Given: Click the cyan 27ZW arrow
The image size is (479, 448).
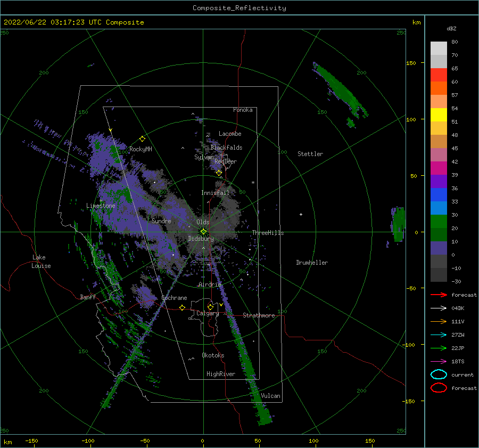Looking at the screenshot, I should pos(439,335).
